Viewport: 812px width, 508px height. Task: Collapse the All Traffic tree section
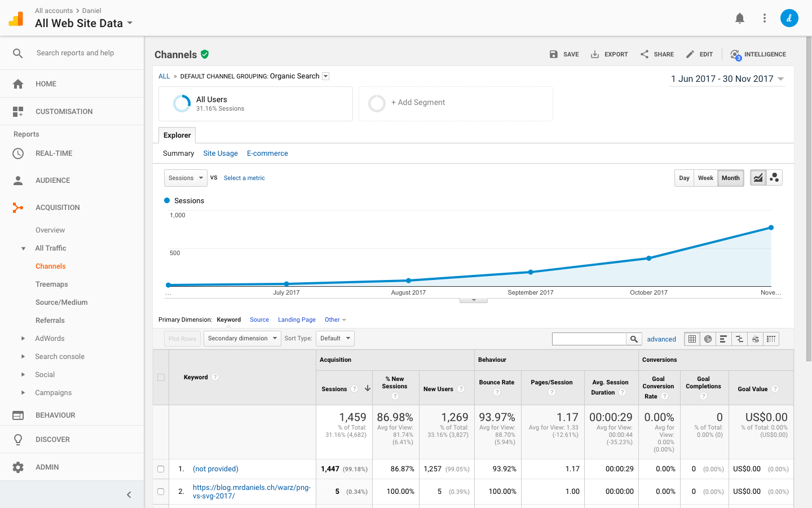point(23,248)
